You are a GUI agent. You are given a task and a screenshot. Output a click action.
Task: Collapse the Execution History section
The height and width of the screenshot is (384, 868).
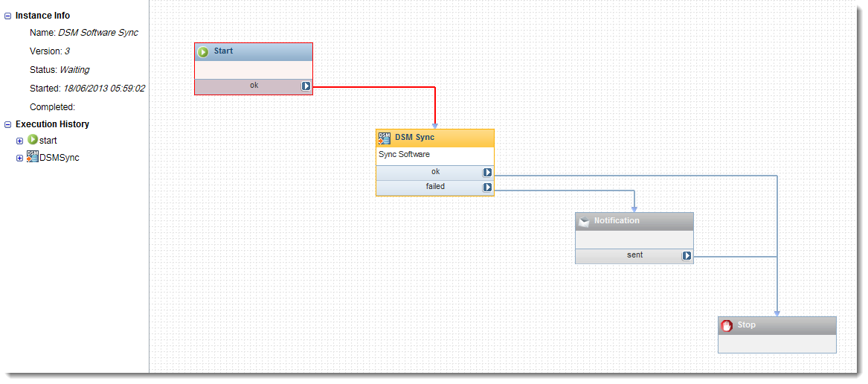7,125
